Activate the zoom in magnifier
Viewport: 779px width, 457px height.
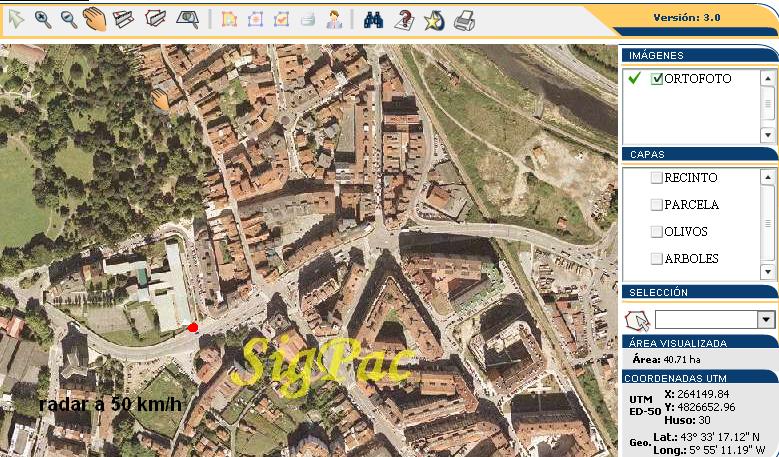43,19
